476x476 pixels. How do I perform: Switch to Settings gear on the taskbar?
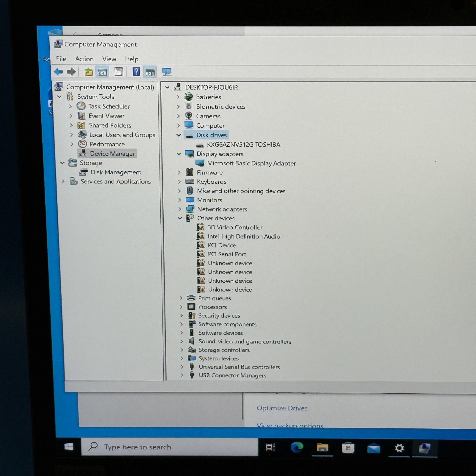[x=399, y=448]
